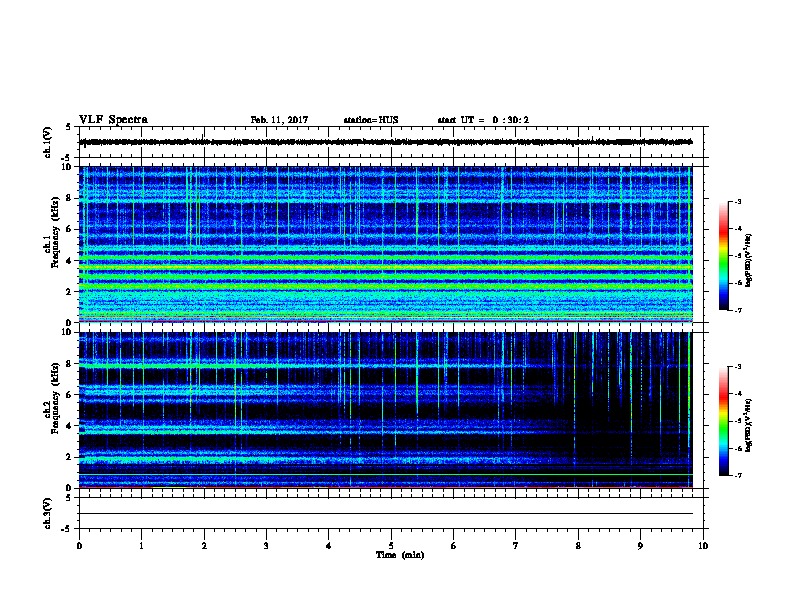The height and width of the screenshot is (612, 792).
Task: Click time-axis tick label 8
Action: coord(578,546)
